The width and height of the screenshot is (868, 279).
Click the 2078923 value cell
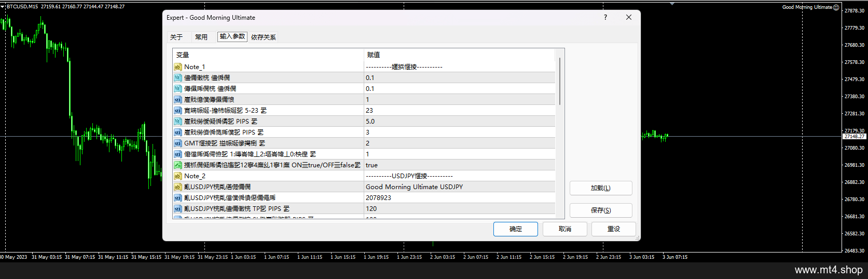(x=460, y=197)
